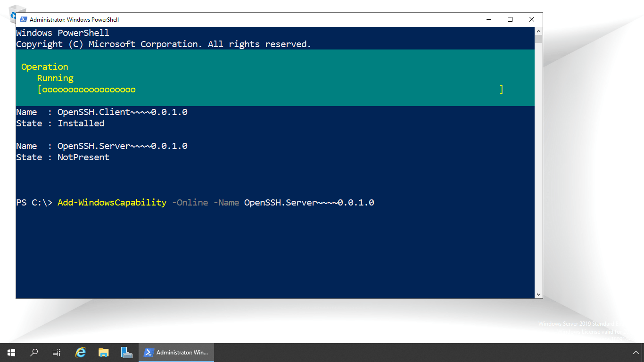Click the 'Running' status text

click(55, 78)
